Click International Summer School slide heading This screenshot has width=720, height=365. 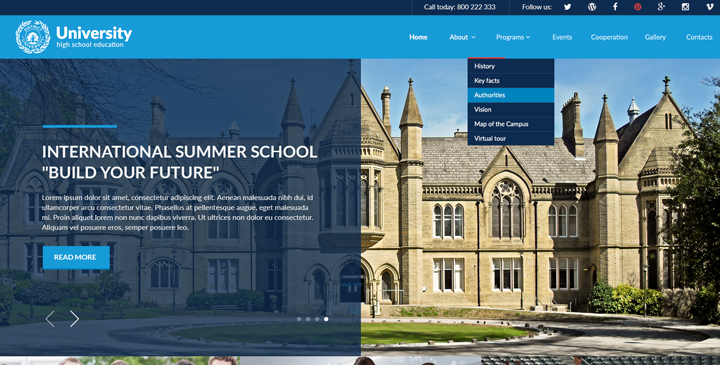pos(180,162)
